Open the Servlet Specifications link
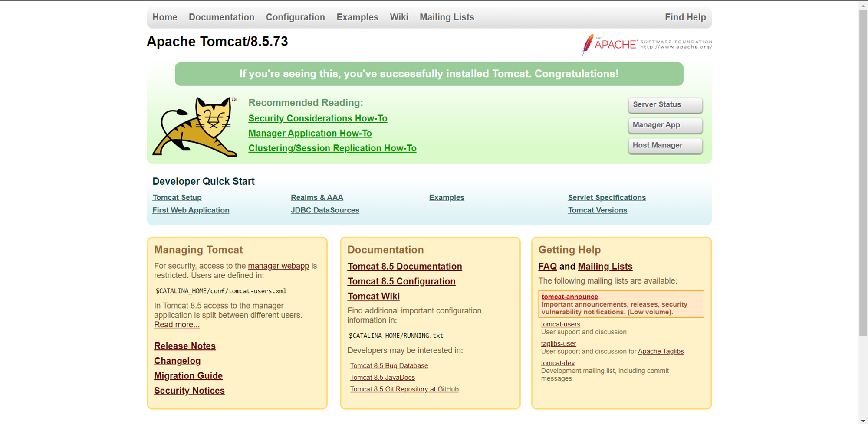 pyautogui.click(x=607, y=198)
